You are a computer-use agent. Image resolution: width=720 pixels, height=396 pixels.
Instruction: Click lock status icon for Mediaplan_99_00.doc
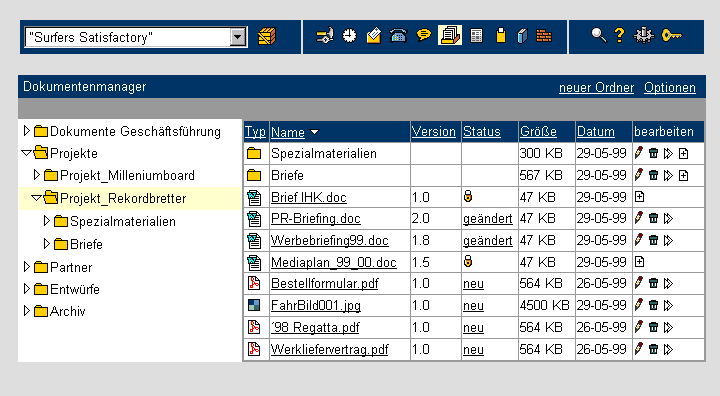(x=468, y=261)
